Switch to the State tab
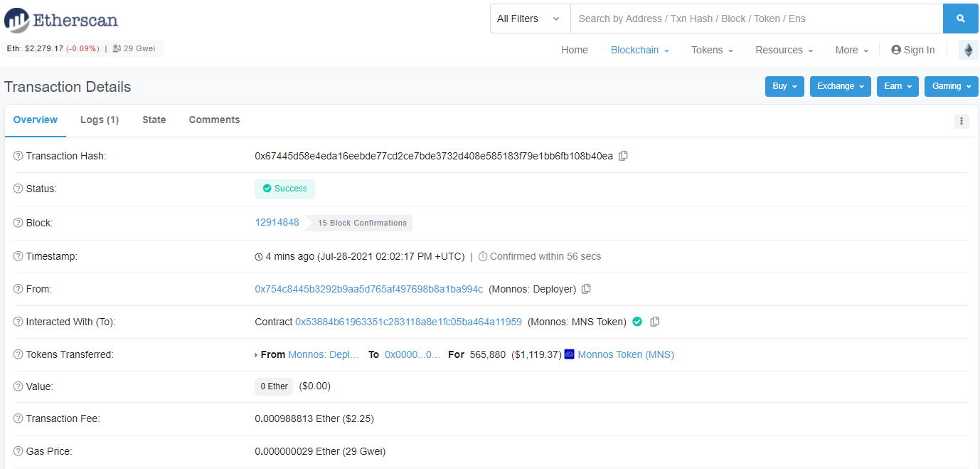The image size is (980, 469). (x=154, y=120)
